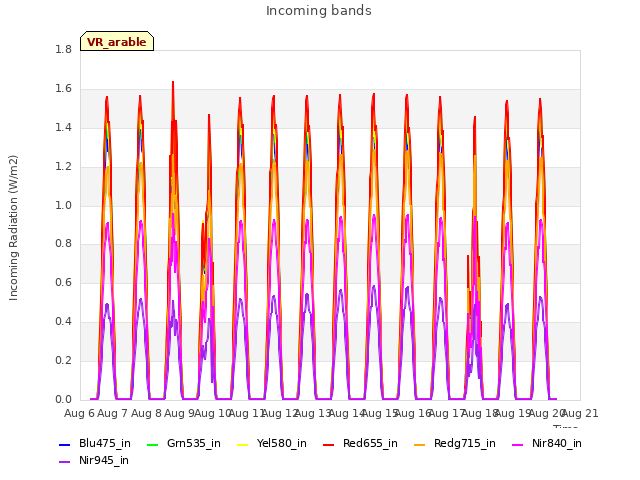This screenshot has width=640, height=480.
Task: Click the Grn535_in legend color swatch
Action: (x=152, y=444)
